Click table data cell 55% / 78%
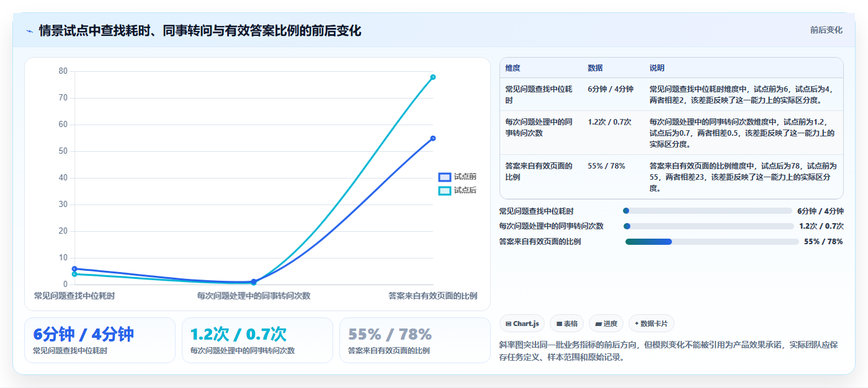The image size is (868, 388). pos(607,166)
